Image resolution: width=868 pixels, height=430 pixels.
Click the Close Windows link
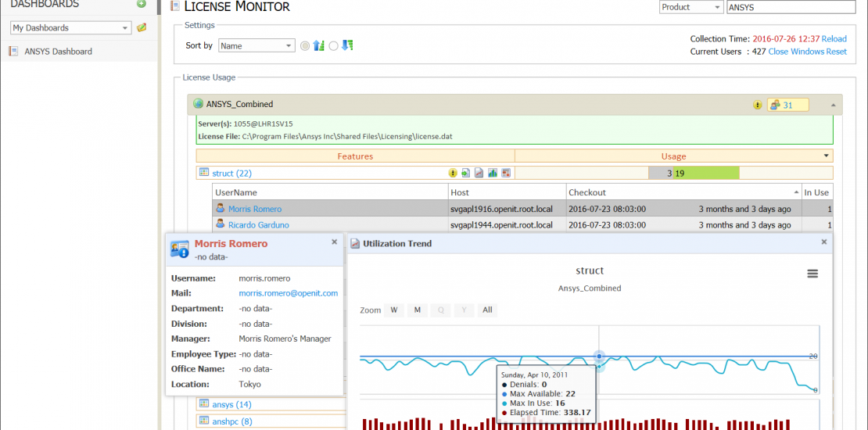pos(796,52)
